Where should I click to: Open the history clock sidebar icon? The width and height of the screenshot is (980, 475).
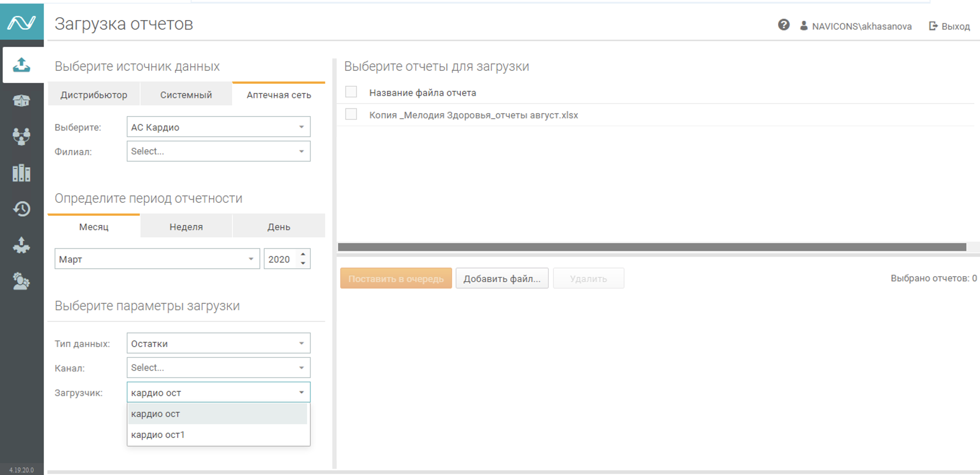click(x=21, y=209)
